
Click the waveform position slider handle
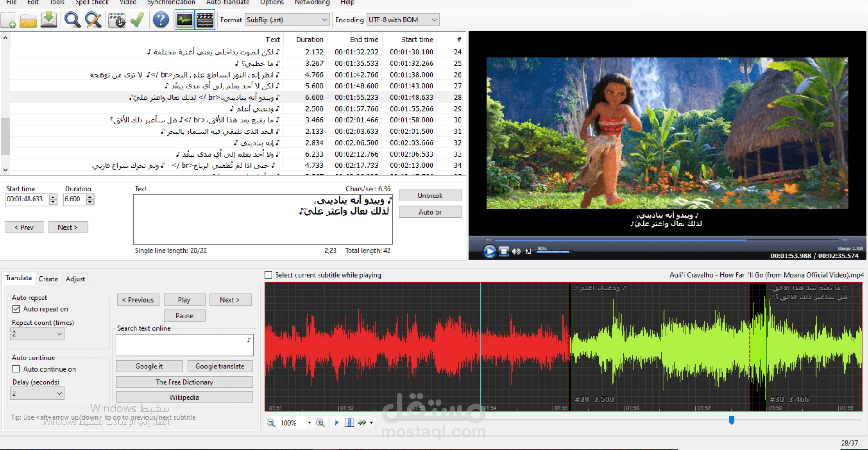(732, 421)
